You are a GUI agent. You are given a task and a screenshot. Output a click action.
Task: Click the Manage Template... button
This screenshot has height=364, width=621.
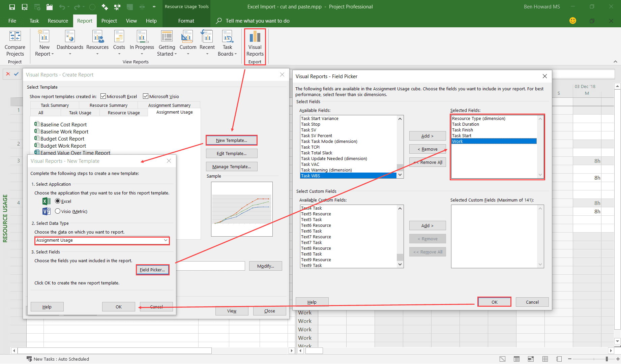pyautogui.click(x=232, y=166)
